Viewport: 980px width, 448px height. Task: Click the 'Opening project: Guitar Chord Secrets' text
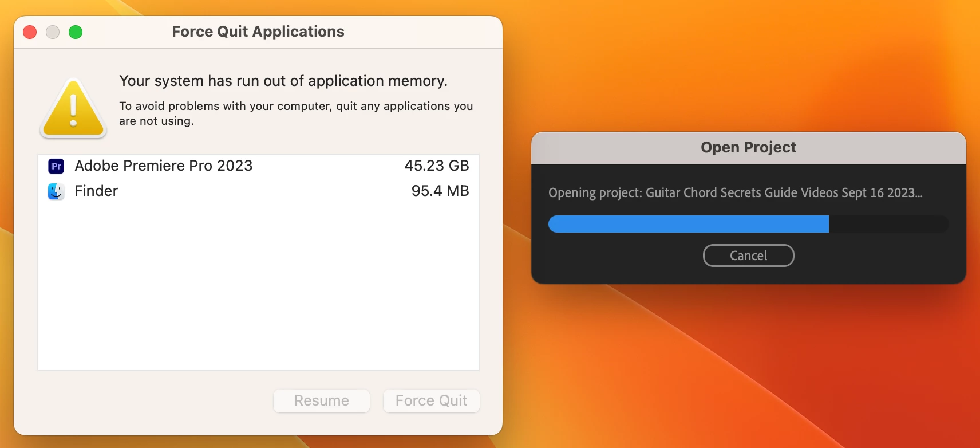point(736,192)
